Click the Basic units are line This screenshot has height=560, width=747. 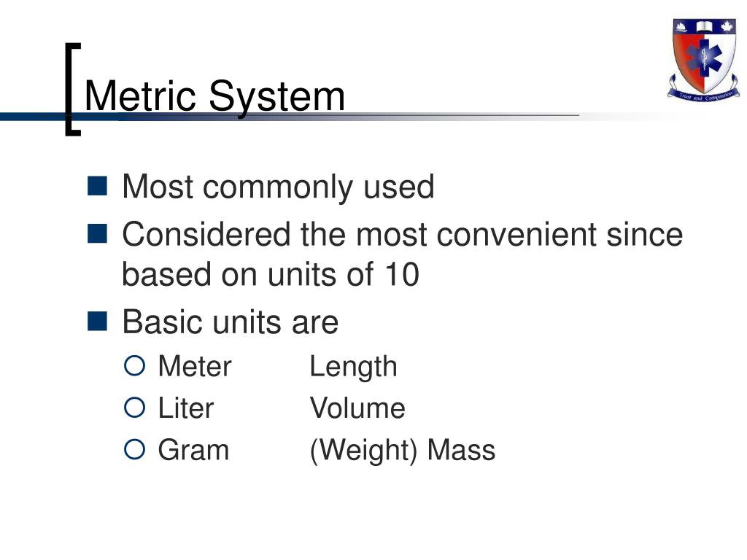[230, 322]
